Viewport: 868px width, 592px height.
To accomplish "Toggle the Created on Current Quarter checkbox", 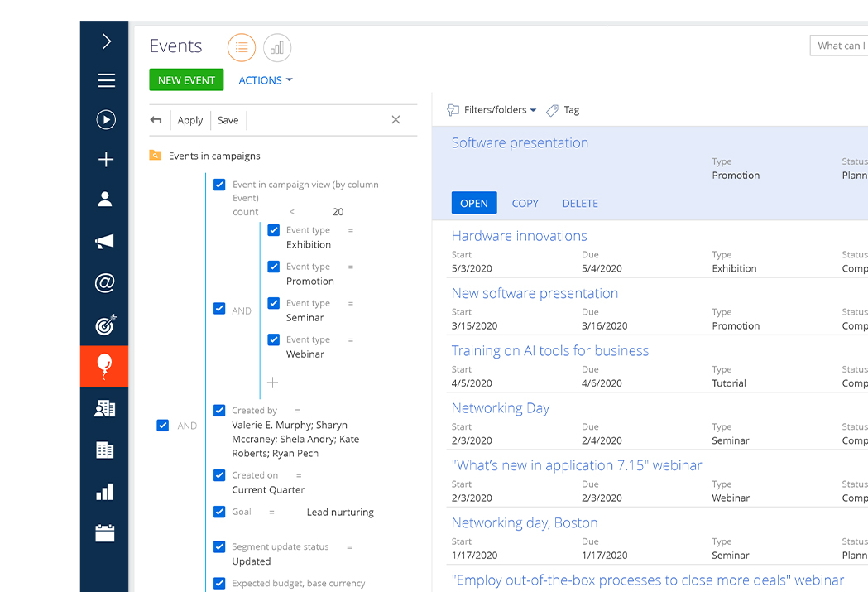I will pyautogui.click(x=219, y=475).
